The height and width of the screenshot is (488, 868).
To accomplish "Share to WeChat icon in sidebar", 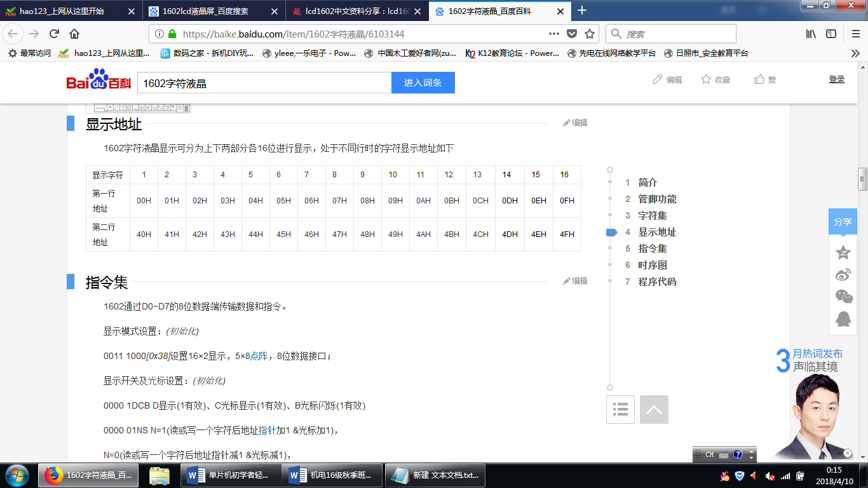I will 843,297.
